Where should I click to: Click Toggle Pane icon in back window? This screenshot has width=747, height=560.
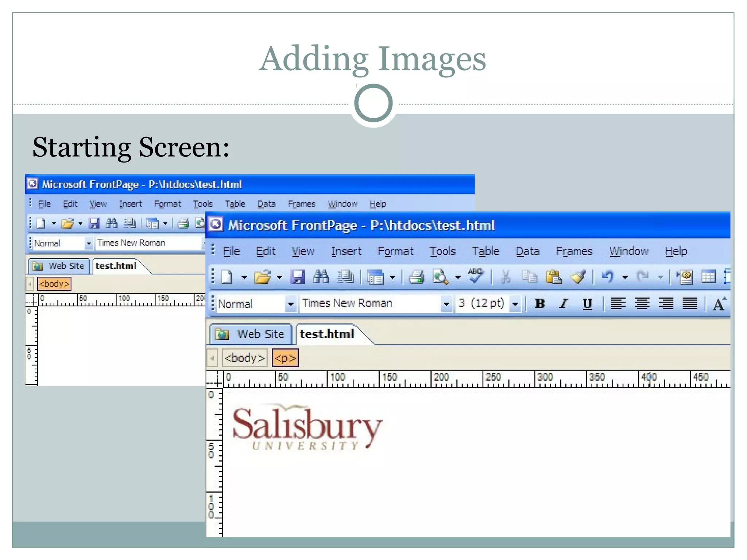pyautogui.click(x=152, y=223)
